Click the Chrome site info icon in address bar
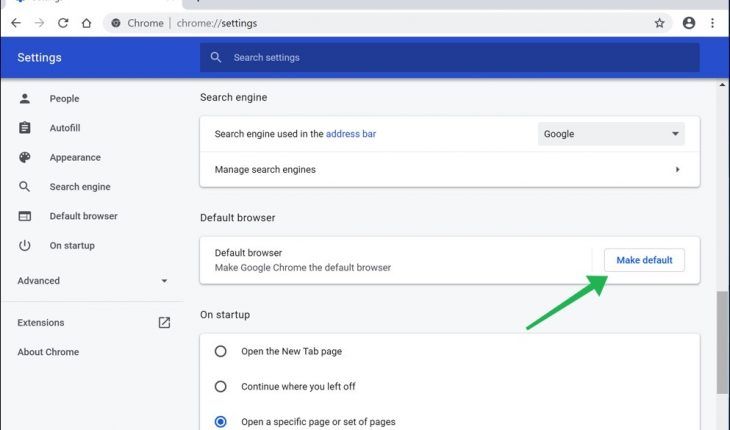The image size is (730, 430). pos(116,23)
